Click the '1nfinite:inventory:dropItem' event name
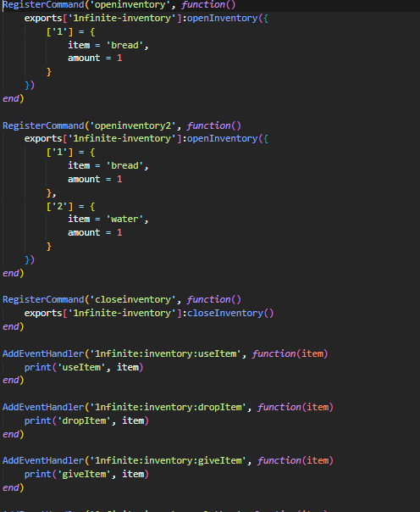 pyautogui.click(x=168, y=407)
